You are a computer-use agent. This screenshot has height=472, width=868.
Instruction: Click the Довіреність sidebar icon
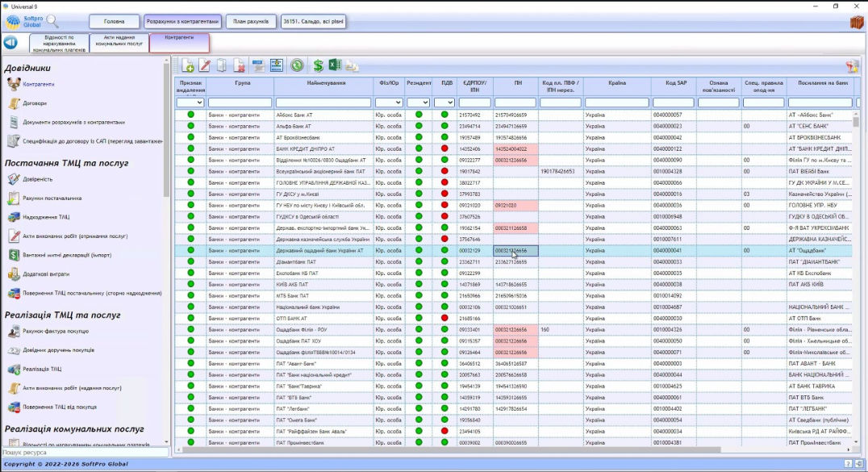14,179
